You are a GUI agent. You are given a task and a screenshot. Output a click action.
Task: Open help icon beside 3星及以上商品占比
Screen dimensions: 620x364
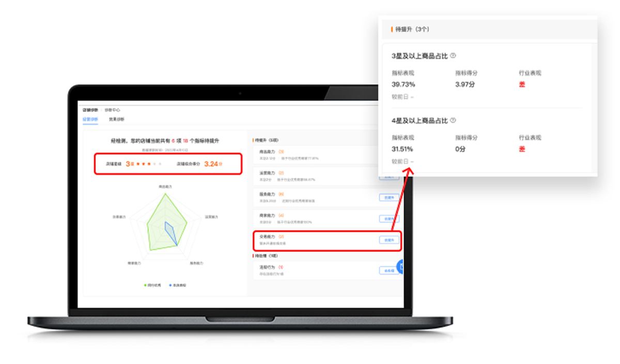coord(453,56)
